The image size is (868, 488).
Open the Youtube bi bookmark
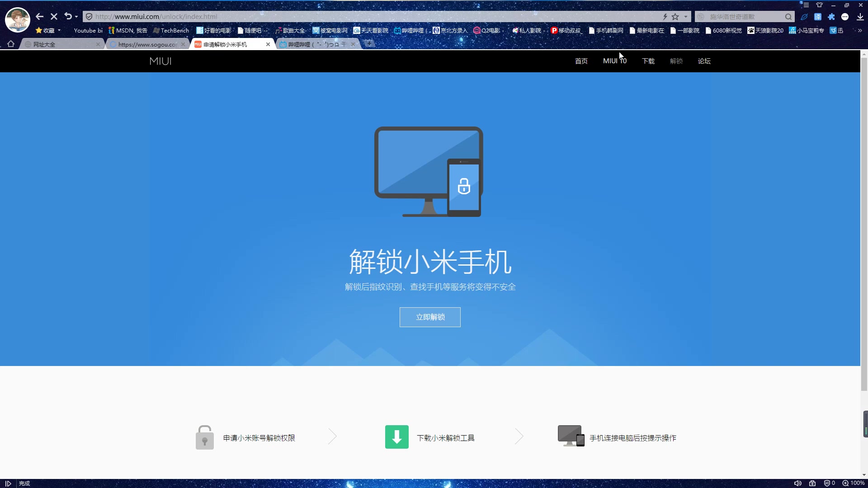coord(88,30)
